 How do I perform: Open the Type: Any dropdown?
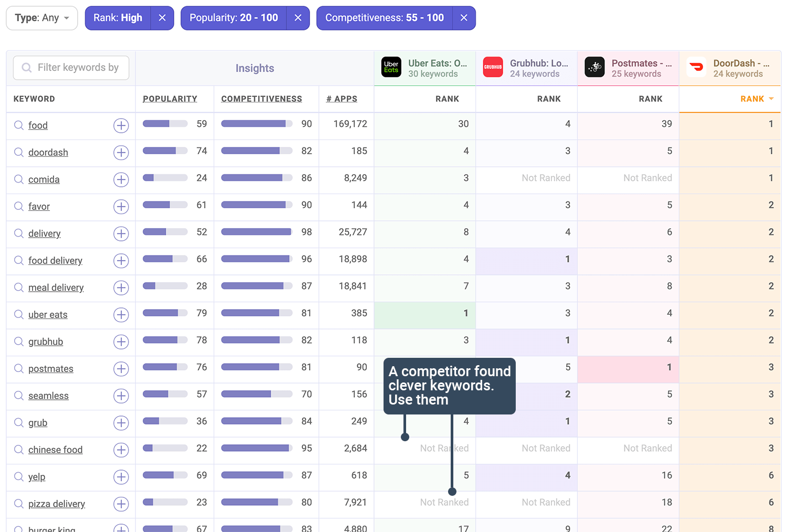42,18
